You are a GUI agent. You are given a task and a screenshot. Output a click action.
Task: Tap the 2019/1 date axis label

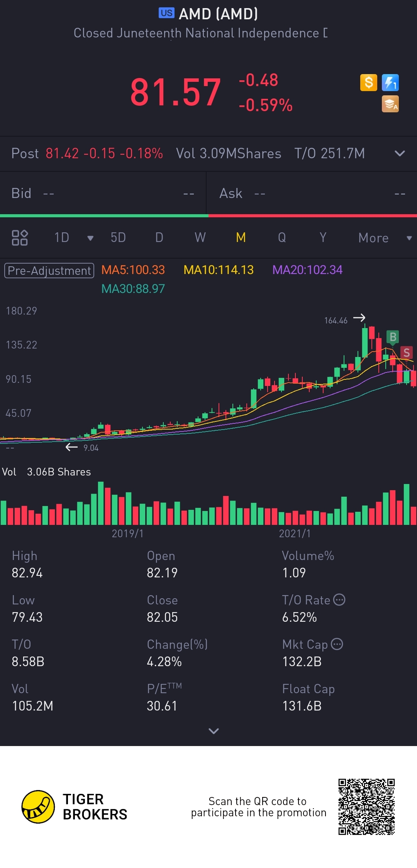[127, 533]
